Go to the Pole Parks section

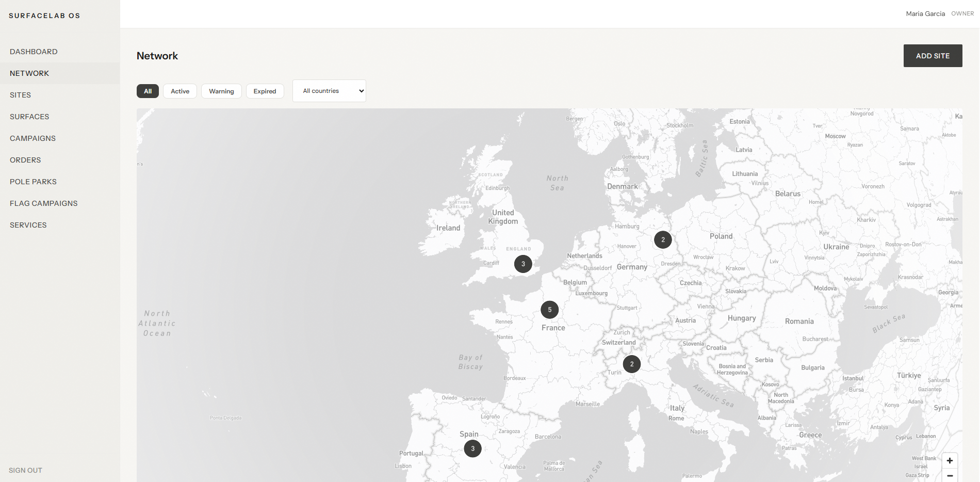33,182
